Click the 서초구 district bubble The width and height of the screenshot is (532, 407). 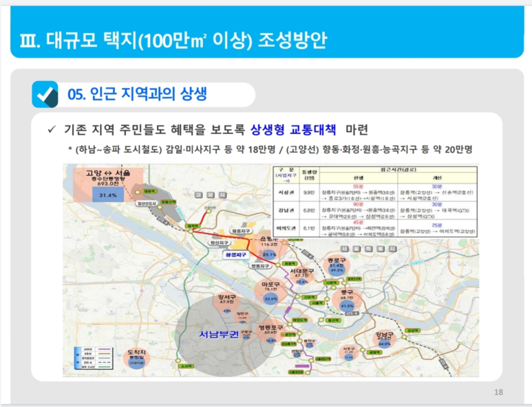click(349, 353)
